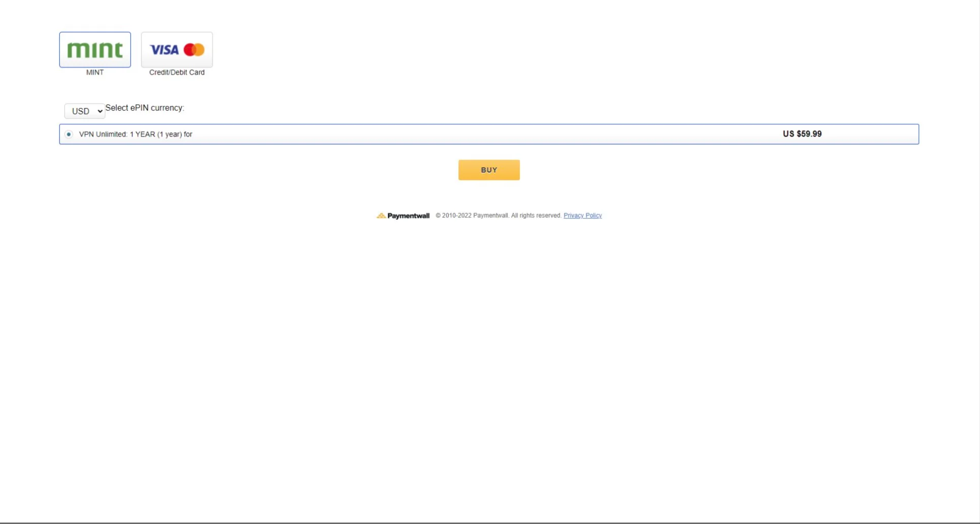Select the VPN Unlimited 1 YEAR radio button

click(69, 134)
